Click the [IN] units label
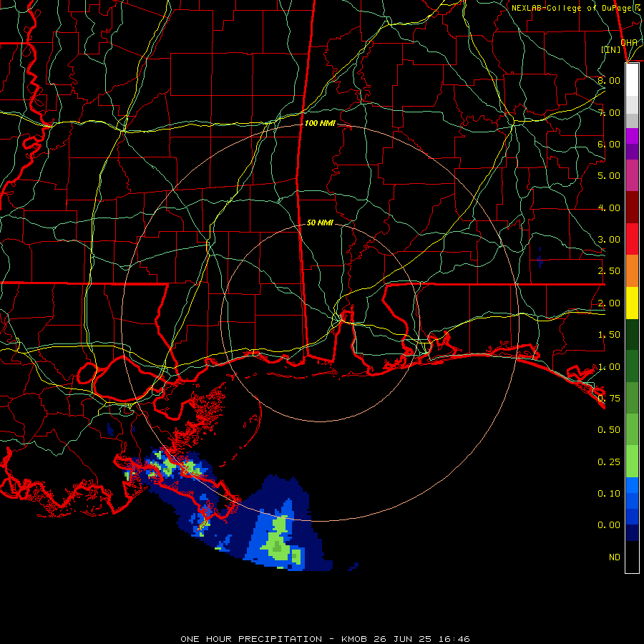This screenshot has width=644, height=644. pos(611,49)
